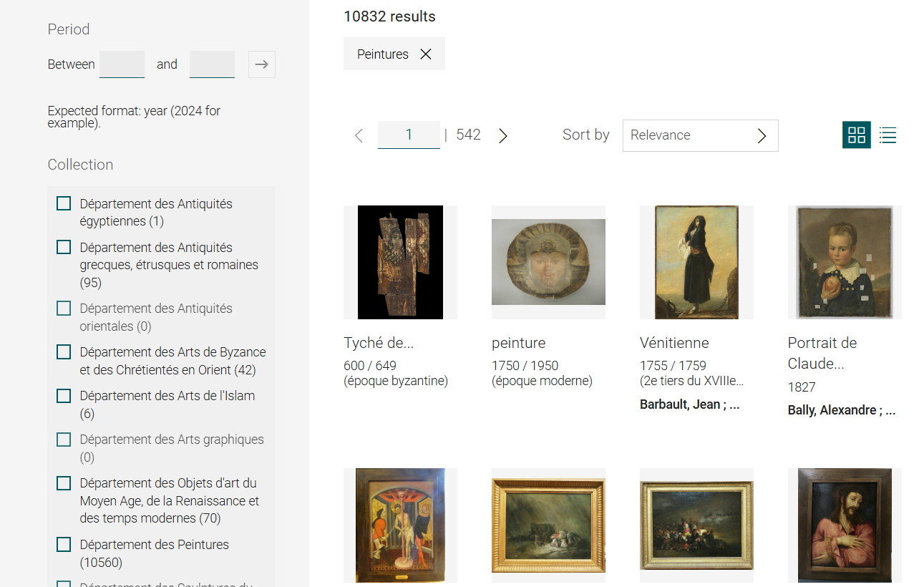Submit the period range with the arrow button

(262, 64)
